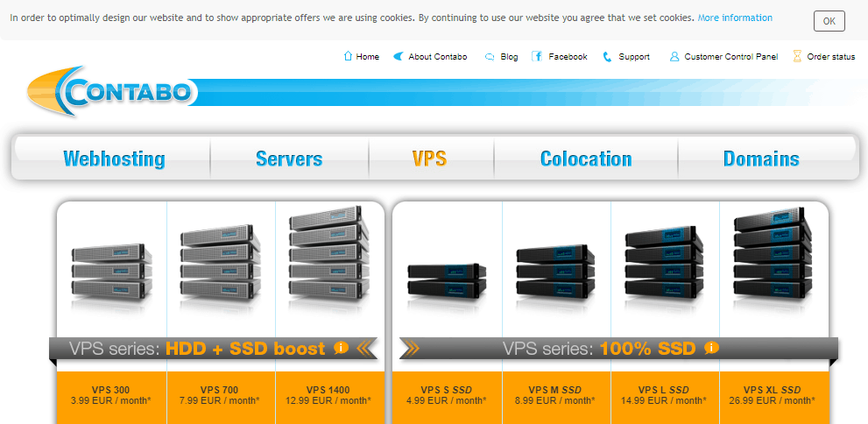The height and width of the screenshot is (424, 868).
Task: Open the Facebook link
Action: [x=568, y=56]
